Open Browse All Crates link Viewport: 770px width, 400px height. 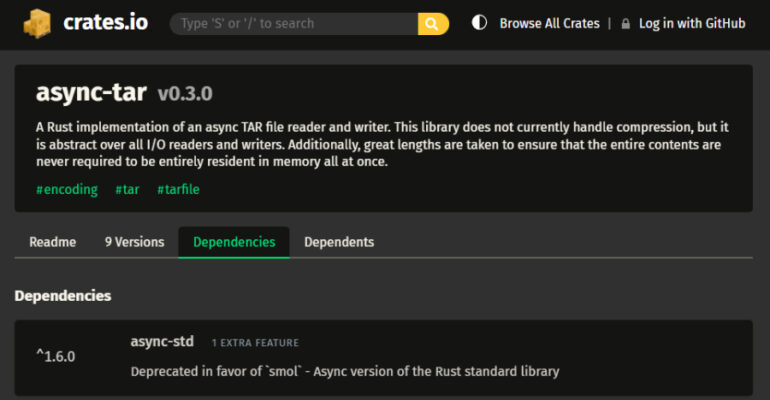tap(549, 24)
